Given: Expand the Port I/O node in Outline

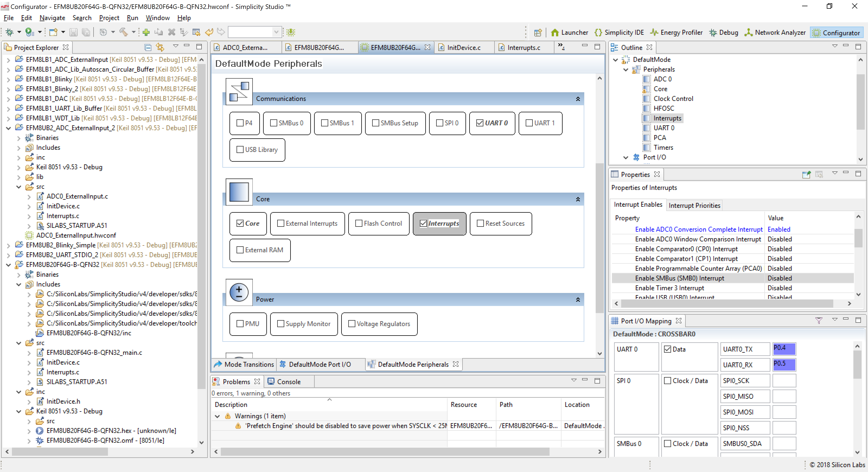Looking at the screenshot, I should [626, 157].
